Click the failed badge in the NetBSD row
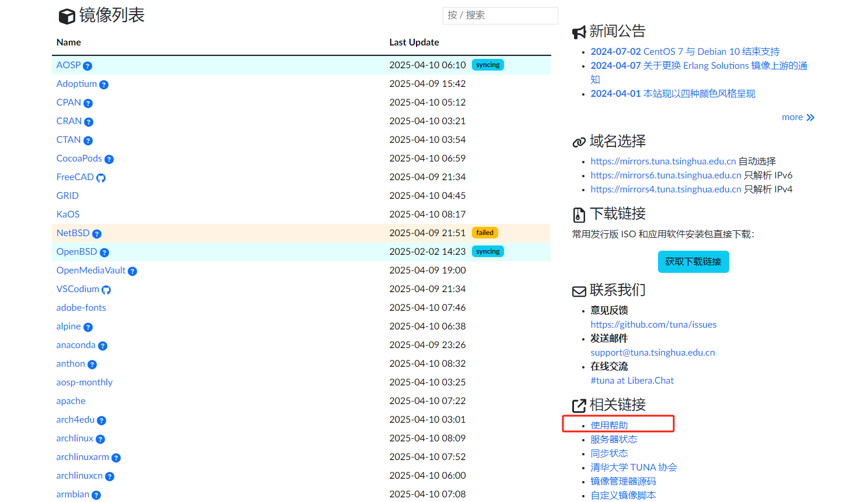Screen dimensions: 868x502 (x=485, y=233)
